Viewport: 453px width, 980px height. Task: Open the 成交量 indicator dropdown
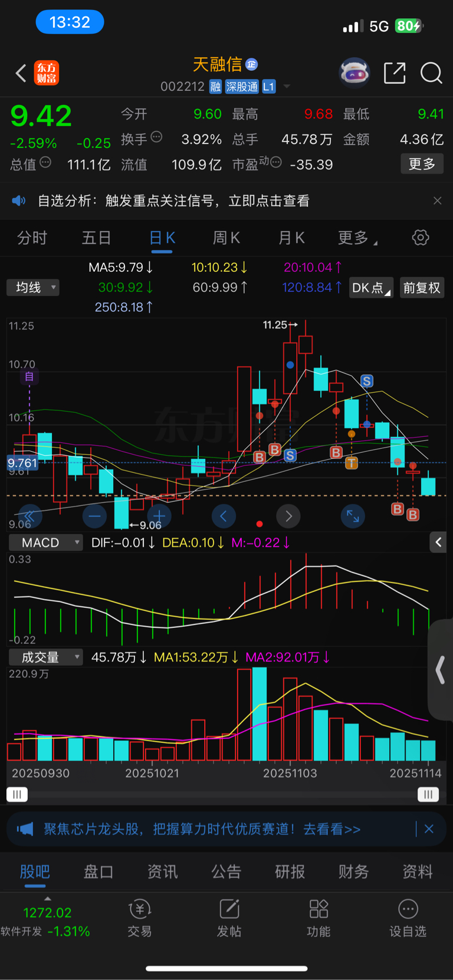(45, 657)
